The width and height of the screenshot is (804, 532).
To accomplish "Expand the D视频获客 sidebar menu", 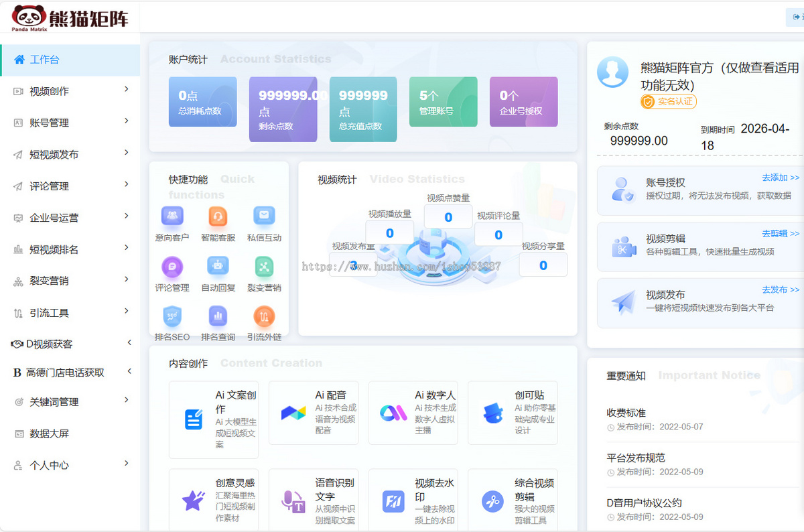I will [x=70, y=344].
